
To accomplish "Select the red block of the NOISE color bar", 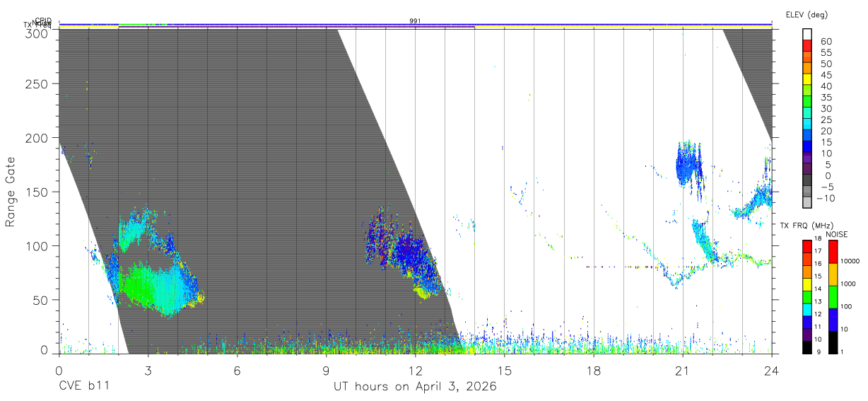I will pyautogui.click(x=834, y=252).
